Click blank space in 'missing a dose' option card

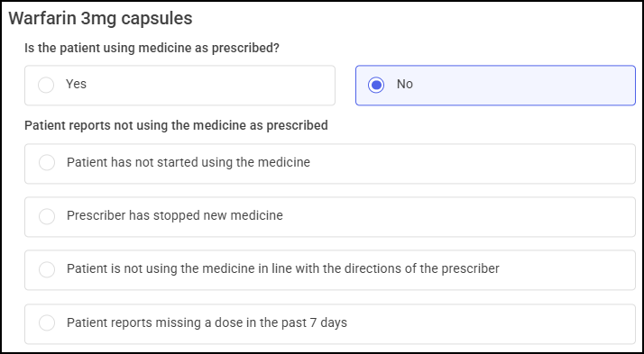click(x=484, y=324)
